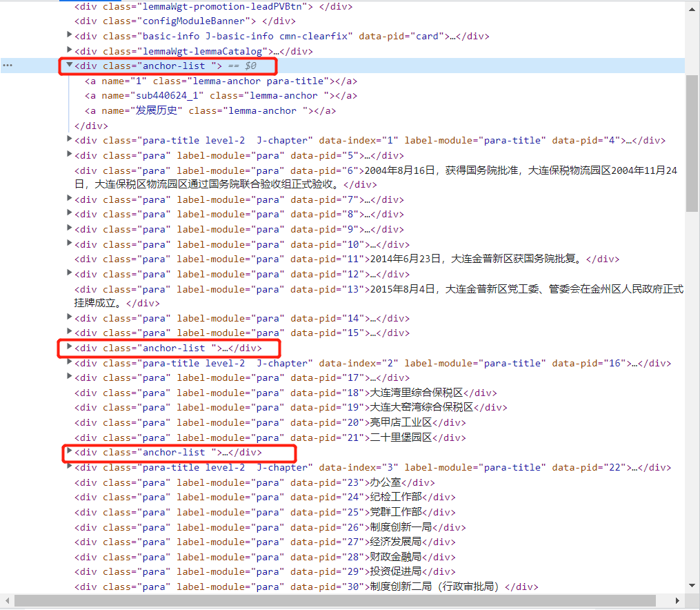This screenshot has height=610, width=700.
Task: Select anchor named 发展历史
Action: 210,110
